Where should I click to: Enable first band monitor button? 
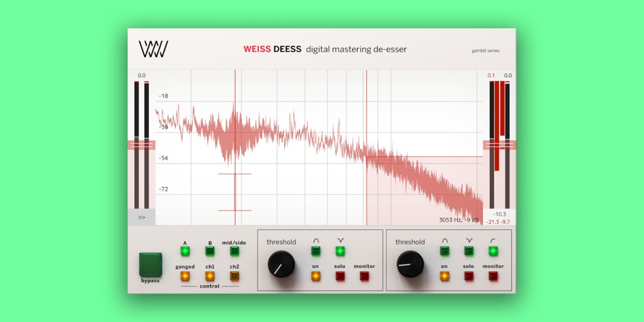365,276
